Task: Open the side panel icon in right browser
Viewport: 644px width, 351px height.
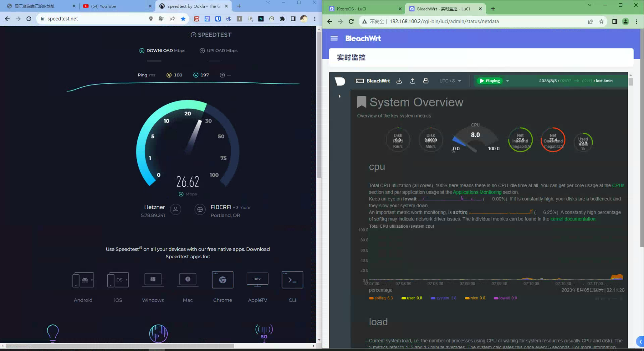Action: pos(615,22)
